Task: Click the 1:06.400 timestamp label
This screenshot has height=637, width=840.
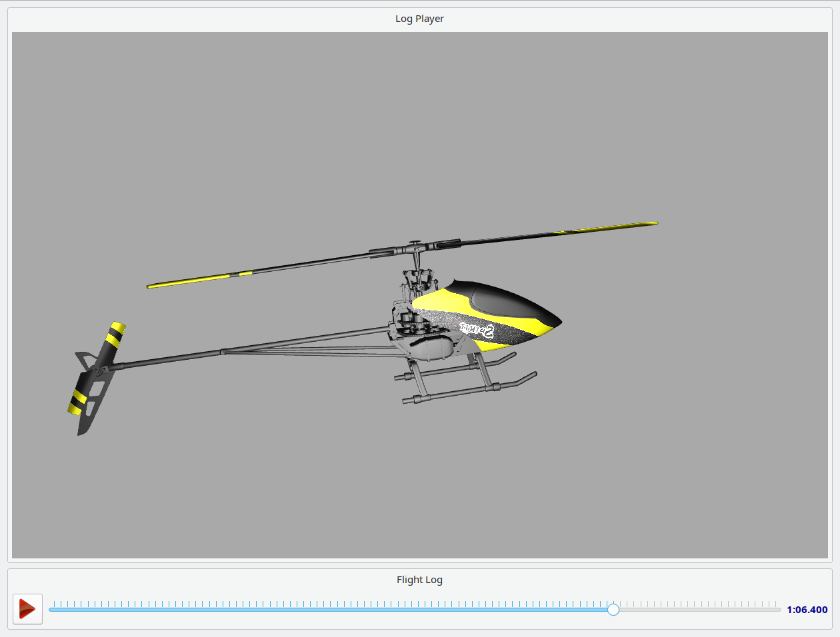Action: coord(807,610)
